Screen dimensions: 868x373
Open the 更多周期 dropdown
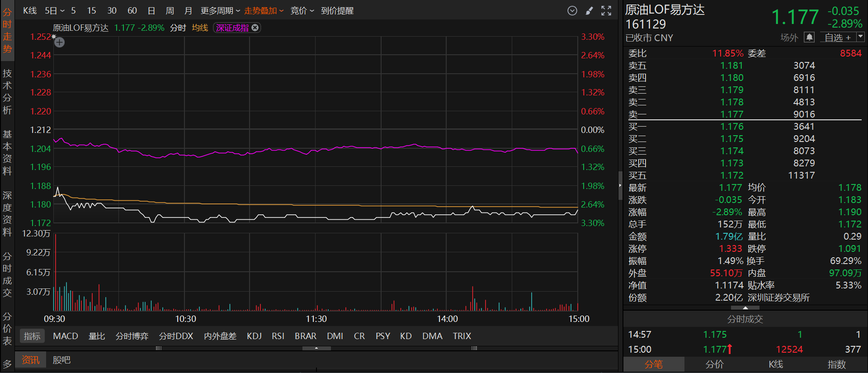(x=220, y=10)
